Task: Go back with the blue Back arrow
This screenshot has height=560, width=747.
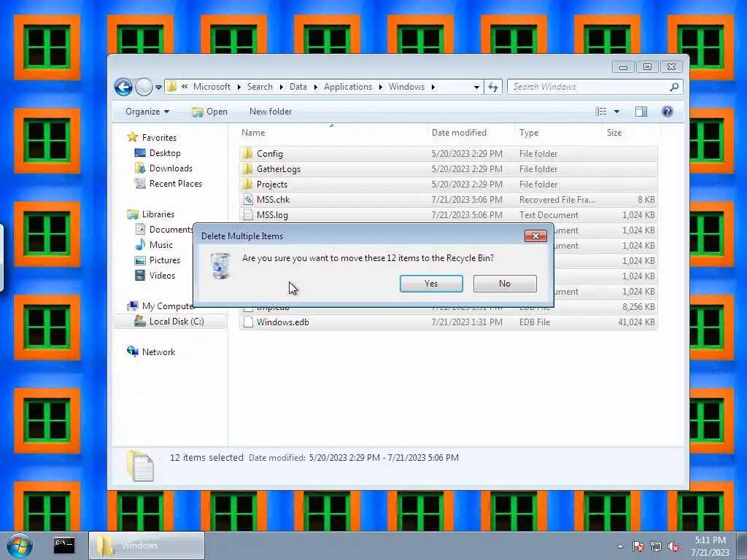Action: point(123,87)
